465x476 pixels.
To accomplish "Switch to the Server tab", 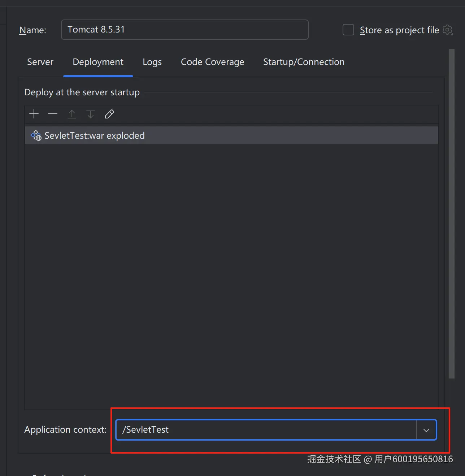I will pos(40,62).
